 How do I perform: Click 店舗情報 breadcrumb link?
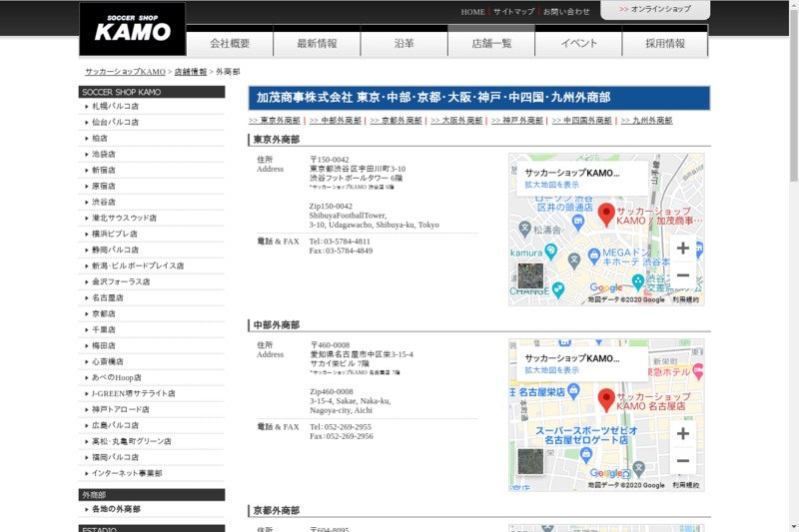[x=191, y=72]
